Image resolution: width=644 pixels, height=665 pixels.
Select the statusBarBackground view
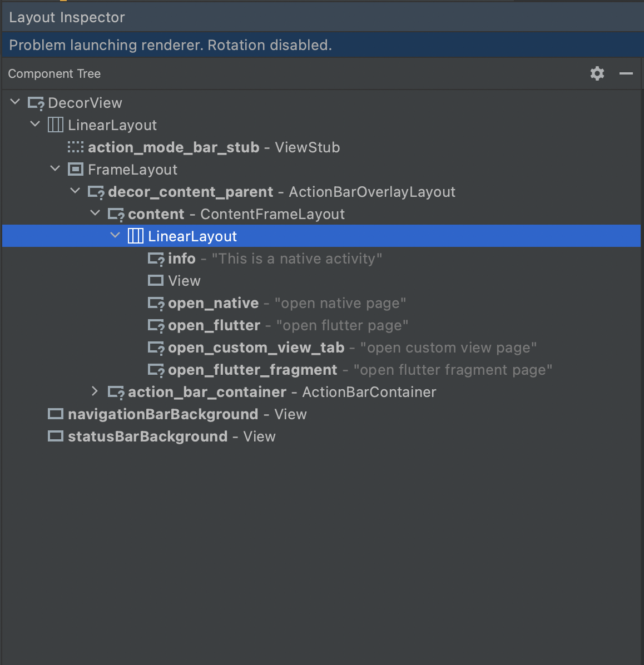(147, 436)
